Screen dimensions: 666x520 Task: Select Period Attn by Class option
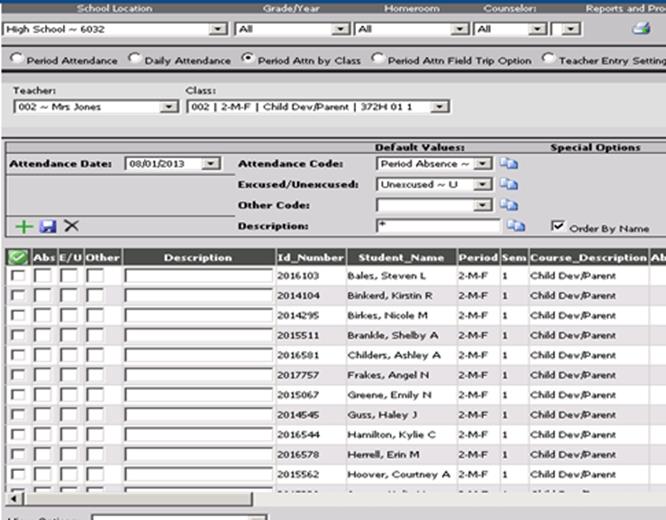point(247,58)
